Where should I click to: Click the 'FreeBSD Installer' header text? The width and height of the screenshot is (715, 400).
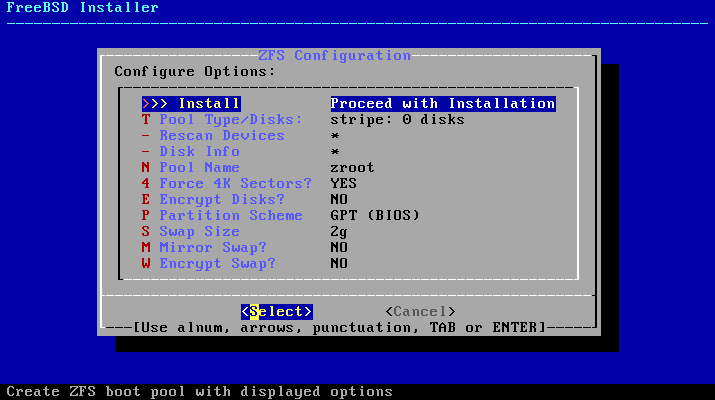click(83, 8)
